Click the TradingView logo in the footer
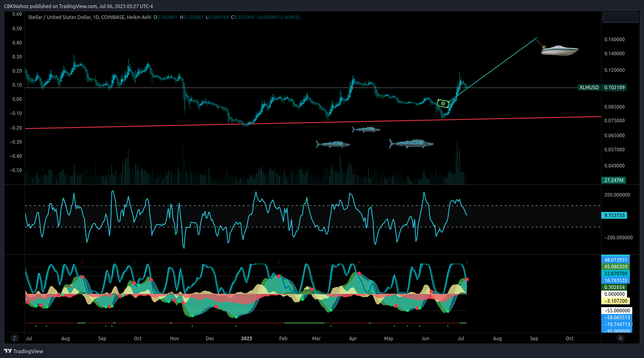Image resolution: width=644 pixels, height=358 pixels. pyautogui.click(x=23, y=351)
